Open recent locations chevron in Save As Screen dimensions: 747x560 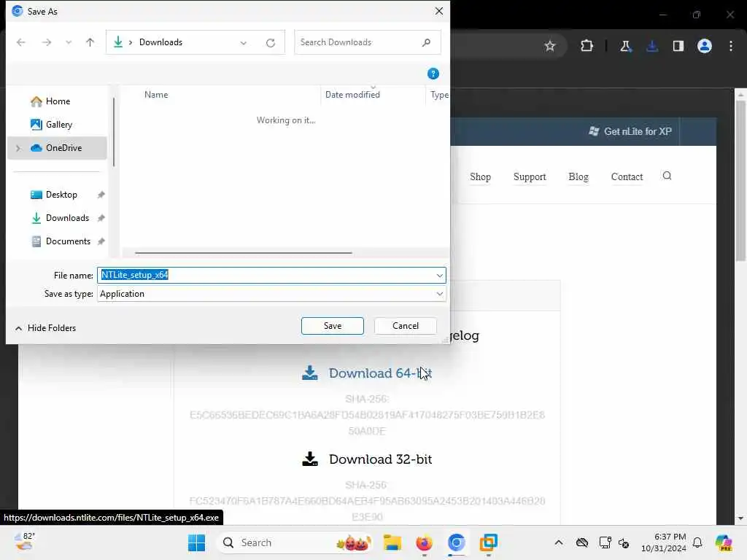[x=69, y=42]
